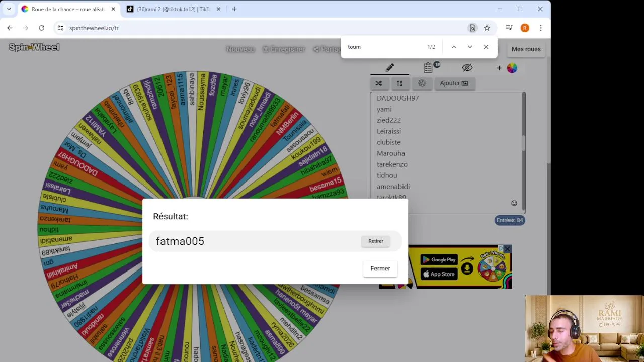Select the pencil edit entries tab
644x362 pixels.
click(x=390, y=68)
